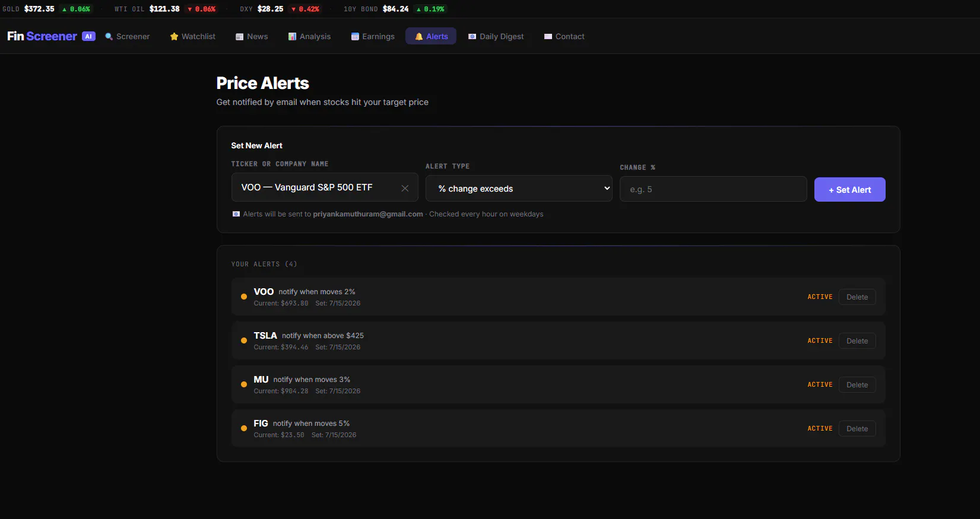980x519 pixels.
Task: Click the 10Y BOND price $84.24
Action: coord(395,9)
